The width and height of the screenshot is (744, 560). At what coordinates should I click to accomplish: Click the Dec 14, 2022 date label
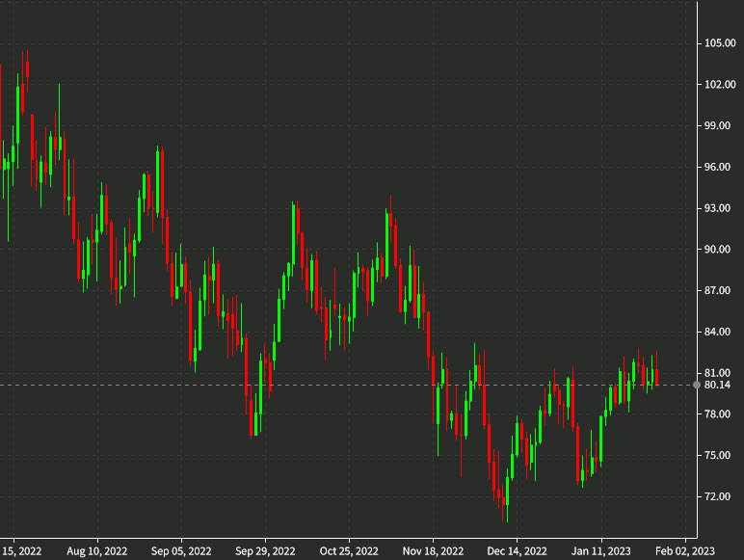coord(517,551)
